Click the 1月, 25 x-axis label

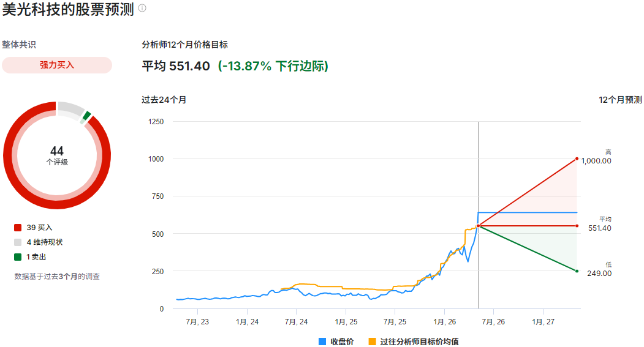click(346, 322)
